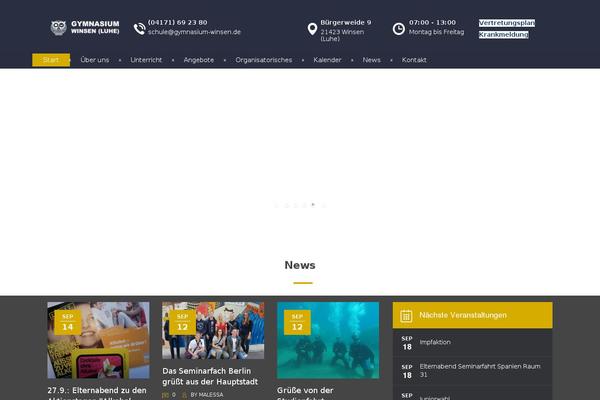Viewport: 600px width, 400px height.
Task: Open the Vertretungsplan link
Action: [507, 23]
